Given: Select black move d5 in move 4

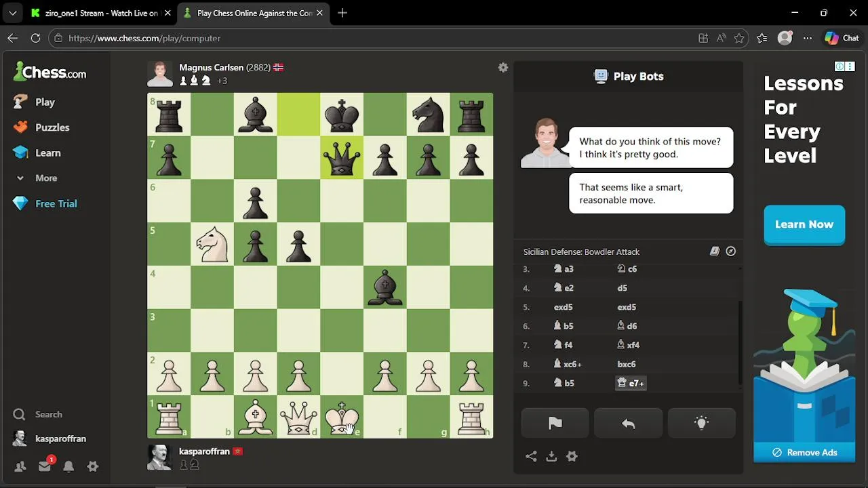Looking at the screenshot, I should [622, 288].
